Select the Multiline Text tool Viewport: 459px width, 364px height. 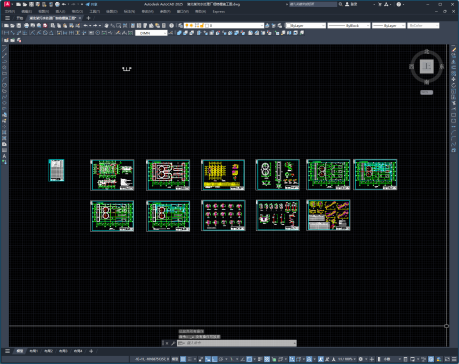click(4, 156)
